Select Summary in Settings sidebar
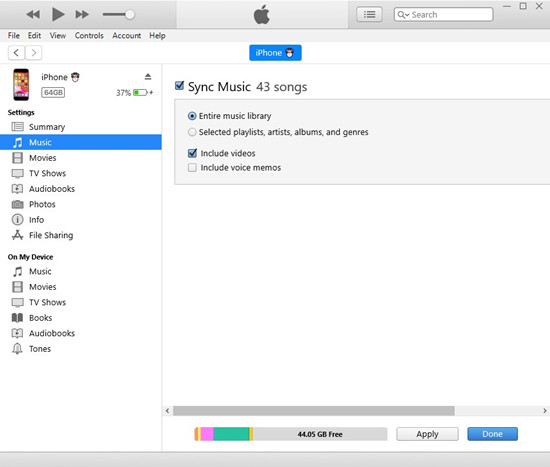The height and width of the screenshot is (467, 550). (81, 127)
